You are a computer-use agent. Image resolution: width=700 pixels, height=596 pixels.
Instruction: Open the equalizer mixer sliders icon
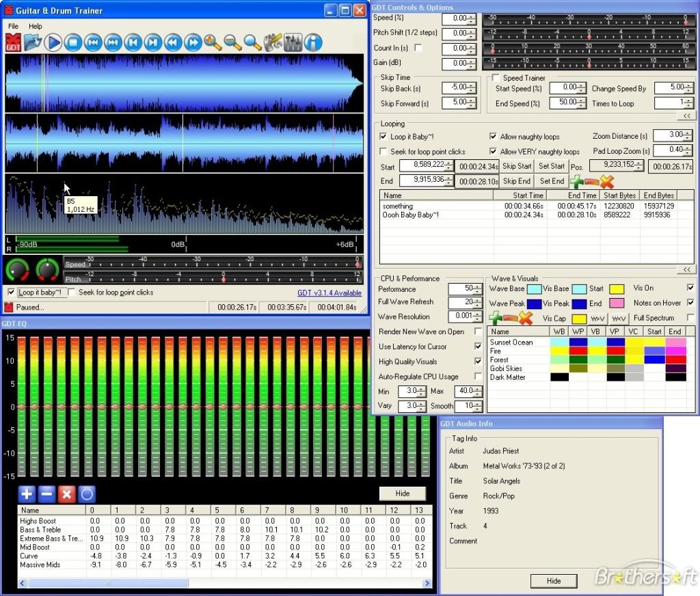[x=293, y=43]
